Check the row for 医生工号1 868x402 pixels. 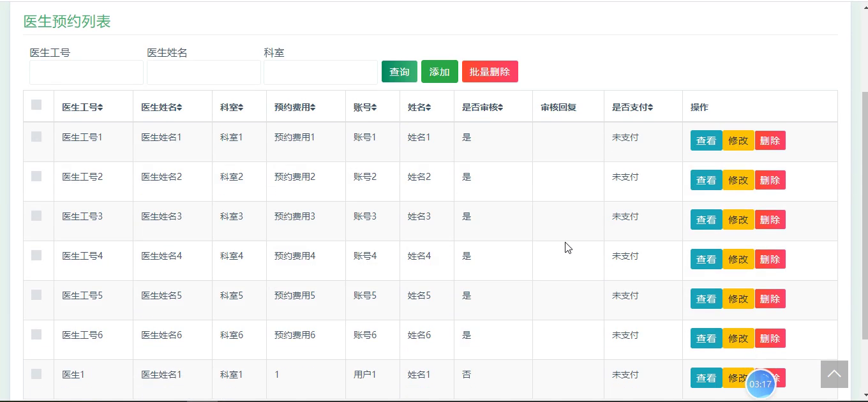[x=36, y=137]
